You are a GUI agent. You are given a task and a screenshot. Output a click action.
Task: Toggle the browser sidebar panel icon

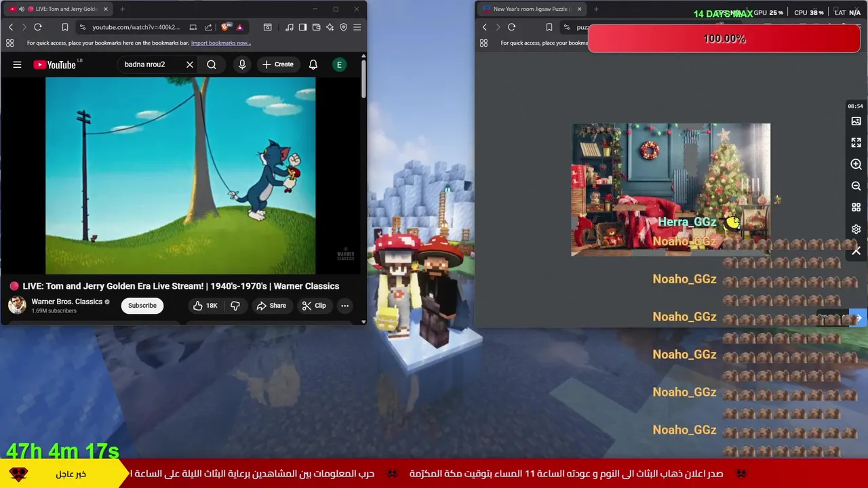302,27
